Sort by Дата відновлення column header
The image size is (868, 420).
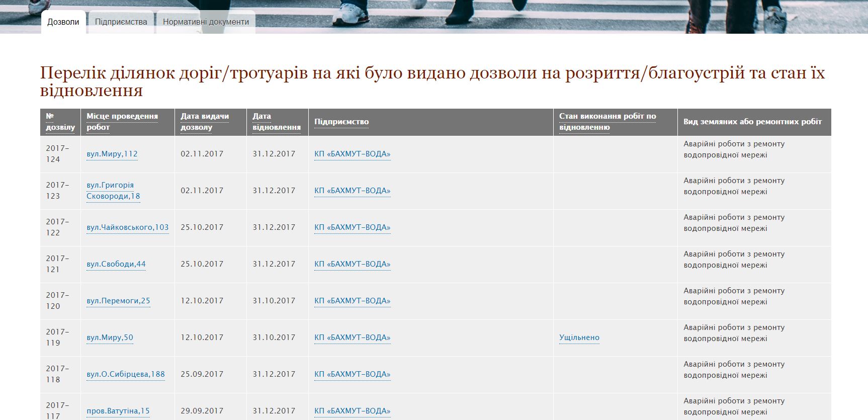[x=276, y=122]
